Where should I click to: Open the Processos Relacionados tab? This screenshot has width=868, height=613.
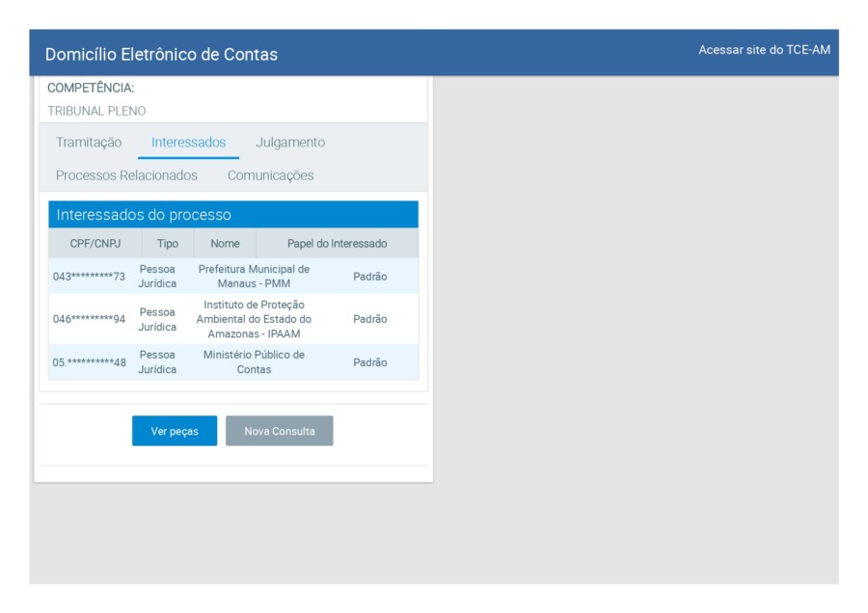126,175
